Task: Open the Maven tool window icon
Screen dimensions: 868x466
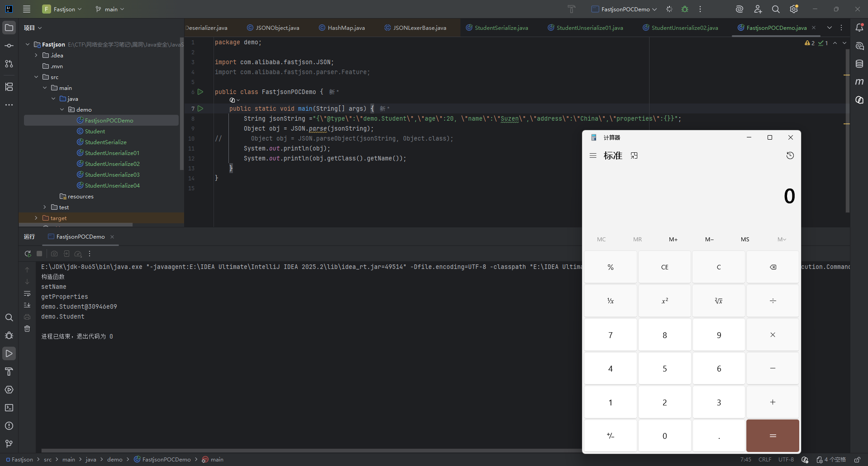Action: tap(859, 82)
